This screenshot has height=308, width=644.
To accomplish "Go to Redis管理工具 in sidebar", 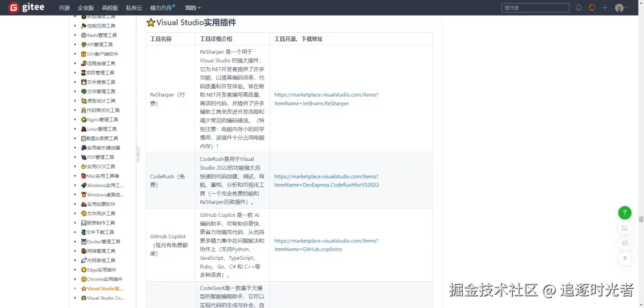I will tap(99, 35).
